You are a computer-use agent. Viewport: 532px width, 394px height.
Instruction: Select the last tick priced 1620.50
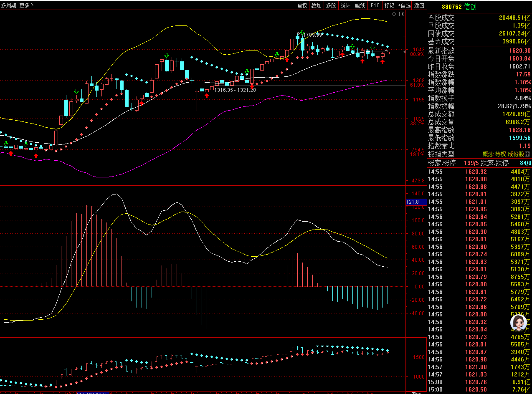pos(479,389)
